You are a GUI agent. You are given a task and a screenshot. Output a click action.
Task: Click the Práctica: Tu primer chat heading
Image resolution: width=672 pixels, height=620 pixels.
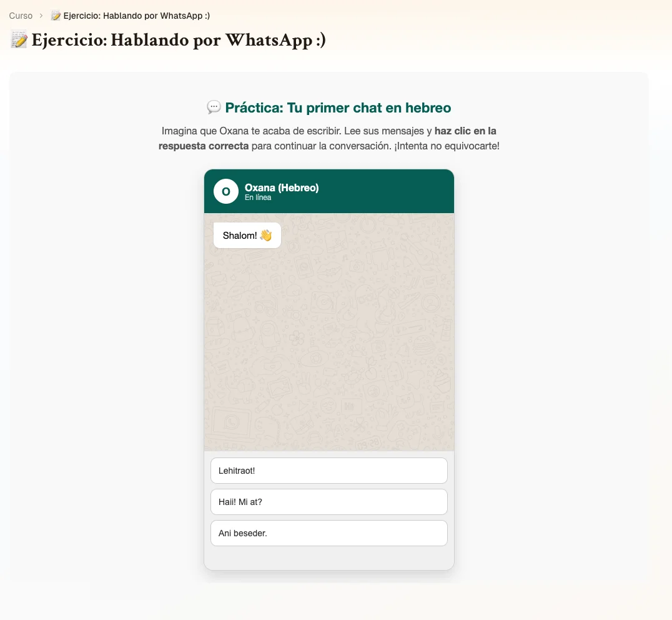[x=338, y=107]
